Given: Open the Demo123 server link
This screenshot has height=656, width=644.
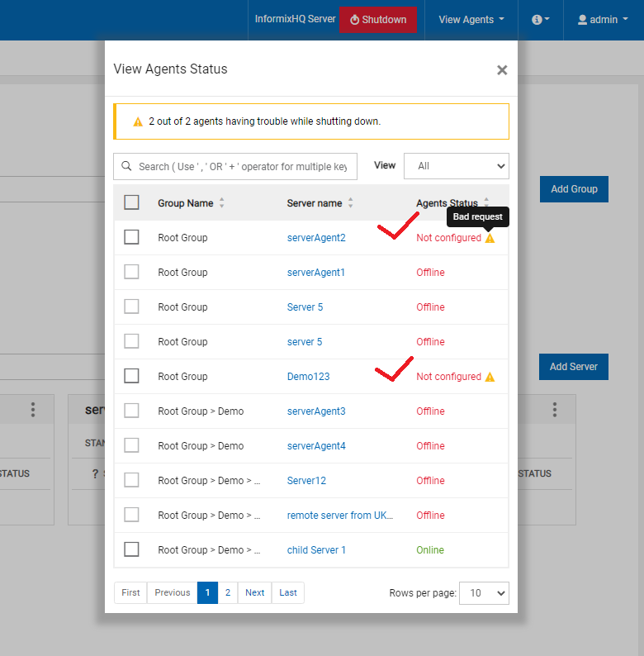Looking at the screenshot, I should (308, 377).
